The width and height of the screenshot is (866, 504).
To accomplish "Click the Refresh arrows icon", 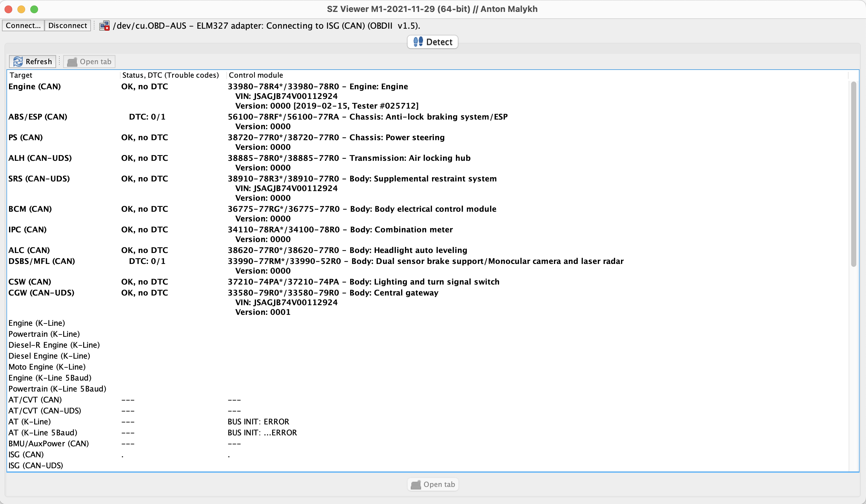I will (18, 62).
